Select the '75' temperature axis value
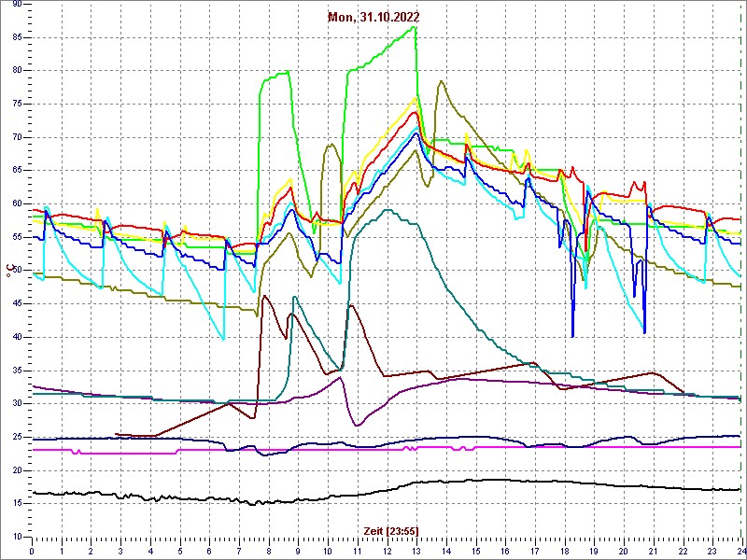 pyautogui.click(x=17, y=105)
